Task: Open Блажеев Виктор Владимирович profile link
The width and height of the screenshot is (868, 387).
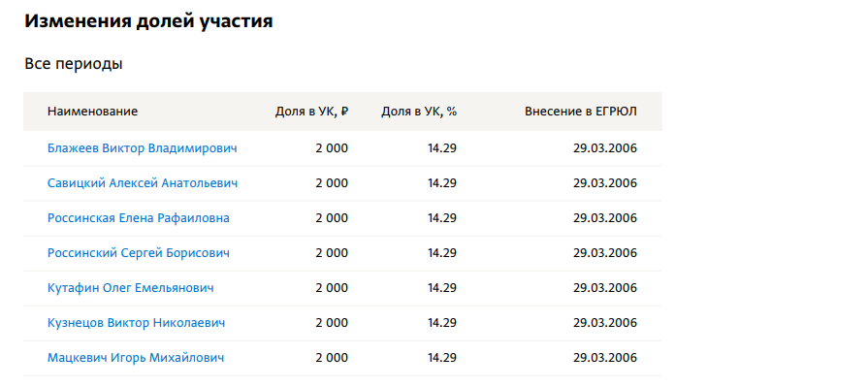Action: [x=143, y=148]
